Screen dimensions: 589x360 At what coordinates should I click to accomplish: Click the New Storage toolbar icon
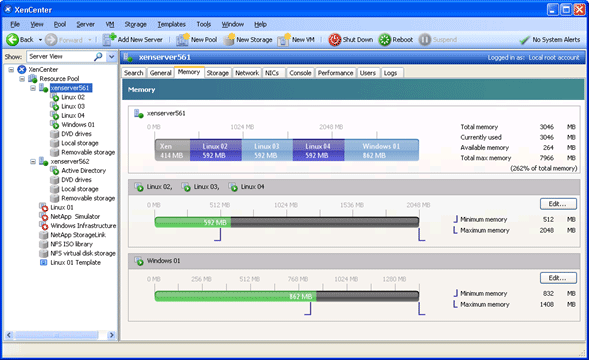coord(229,39)
